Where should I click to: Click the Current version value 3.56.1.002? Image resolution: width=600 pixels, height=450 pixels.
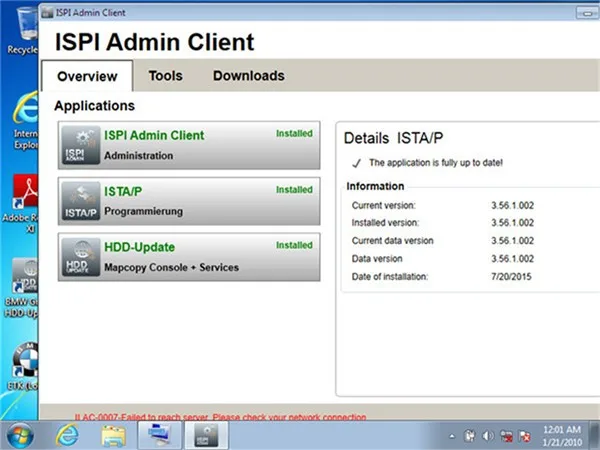point(512,205)
